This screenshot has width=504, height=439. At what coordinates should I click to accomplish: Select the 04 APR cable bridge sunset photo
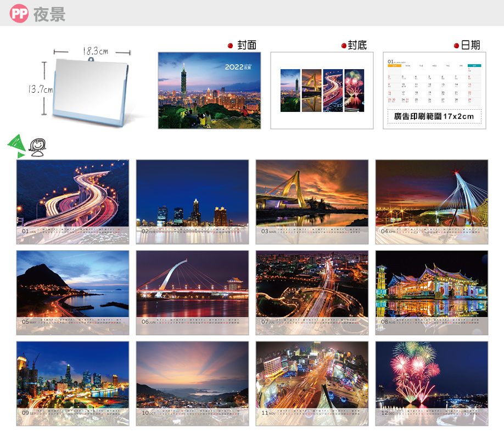(x=432, y=202)
